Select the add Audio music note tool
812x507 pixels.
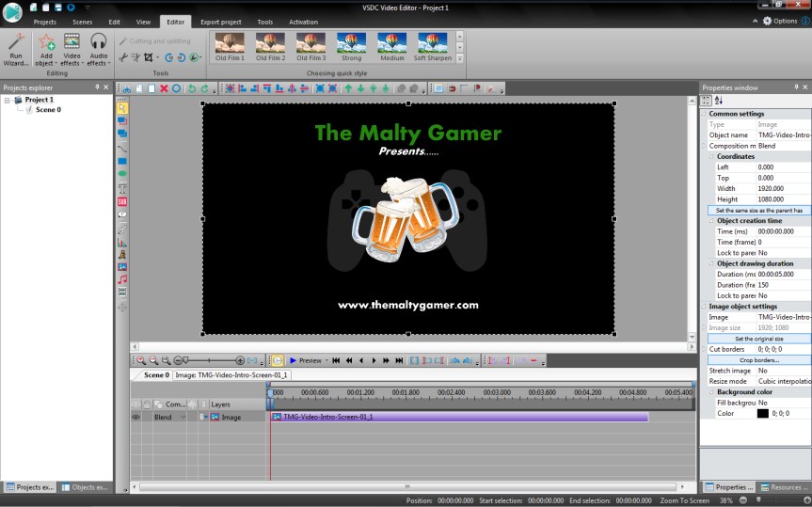coord(122,279)
